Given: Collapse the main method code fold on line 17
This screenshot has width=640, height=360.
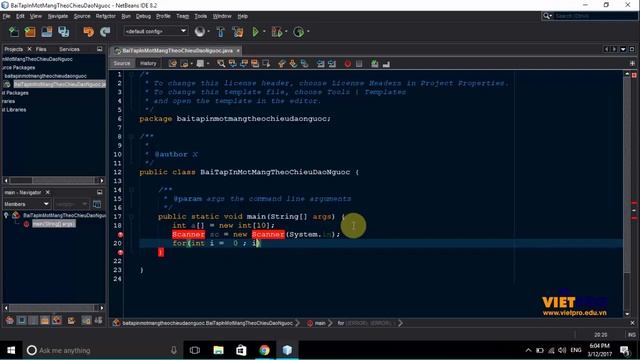Looking at the screenshot, I should click(131, 217).
